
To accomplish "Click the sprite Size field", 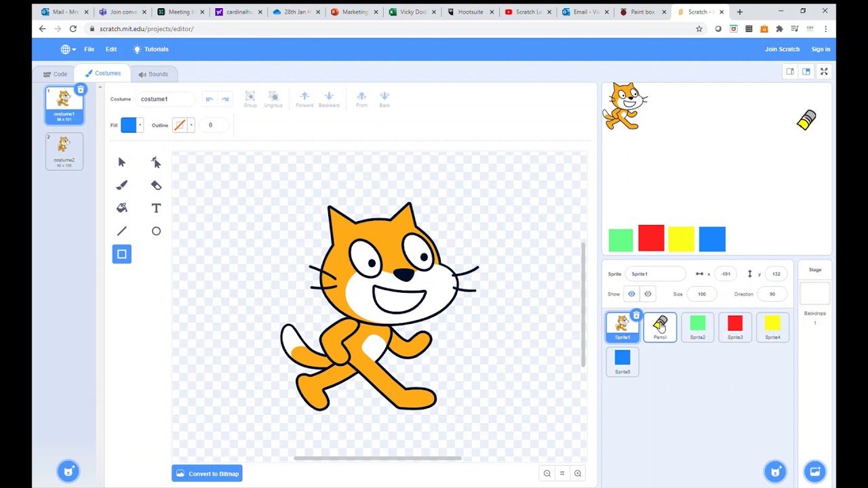I will 702,294.
